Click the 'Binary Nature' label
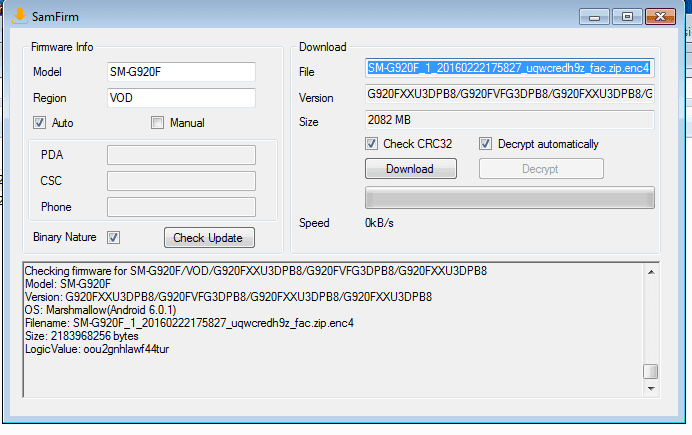This screenshot has width=692, height=435. point(65,237)
